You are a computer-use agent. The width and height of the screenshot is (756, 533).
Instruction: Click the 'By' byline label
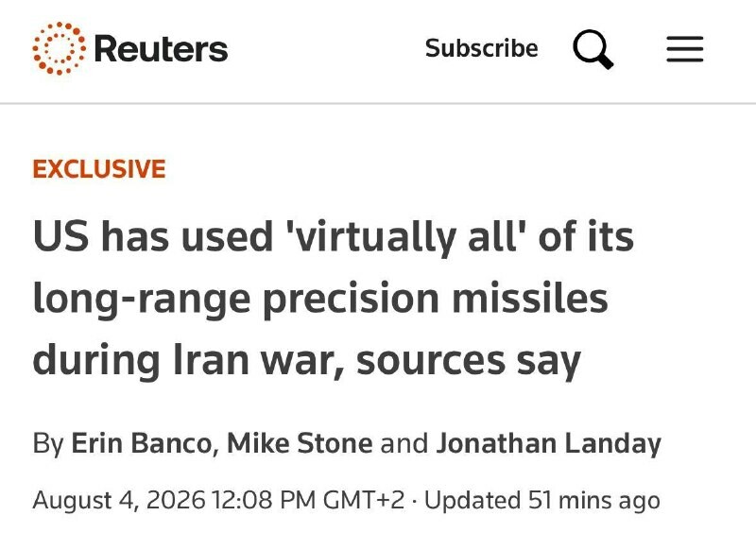pos(48,444)
